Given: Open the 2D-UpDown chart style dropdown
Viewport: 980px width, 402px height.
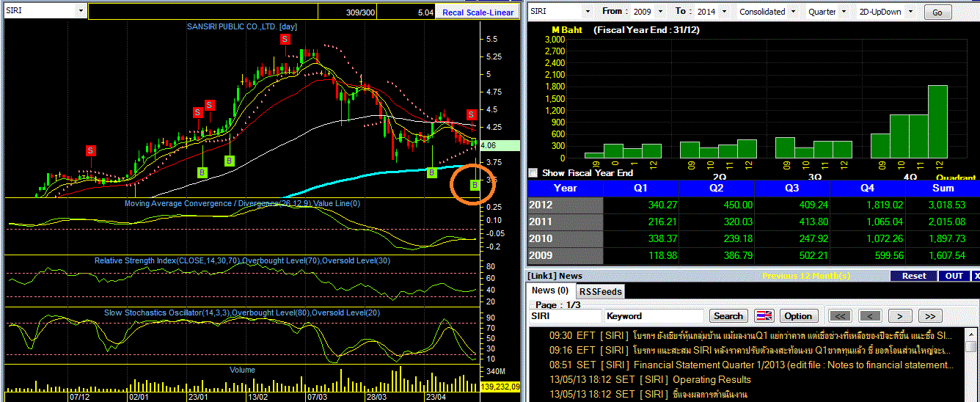Looking at the screenshot, I should (886, 12).
